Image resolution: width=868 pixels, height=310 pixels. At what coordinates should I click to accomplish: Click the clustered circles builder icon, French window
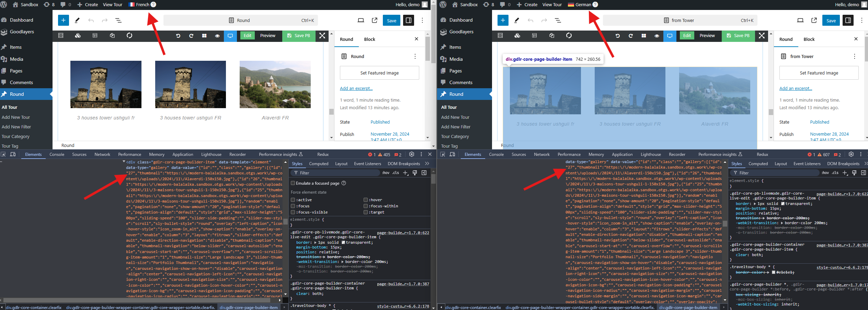click(78, 35)
